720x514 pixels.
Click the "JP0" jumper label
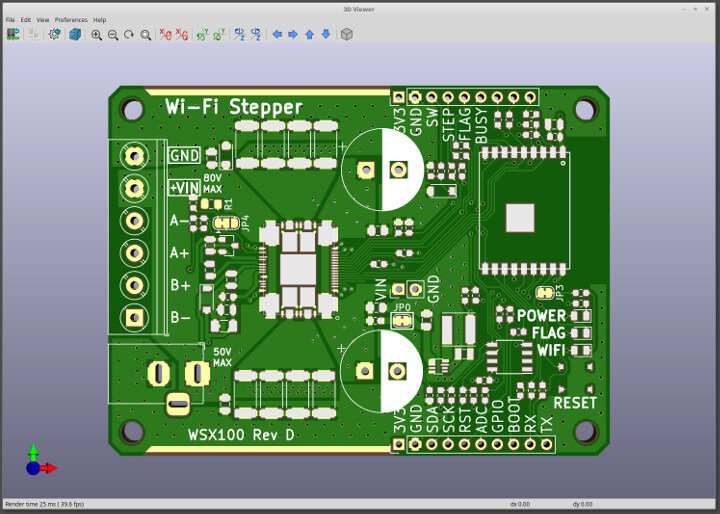click(402, 307)
